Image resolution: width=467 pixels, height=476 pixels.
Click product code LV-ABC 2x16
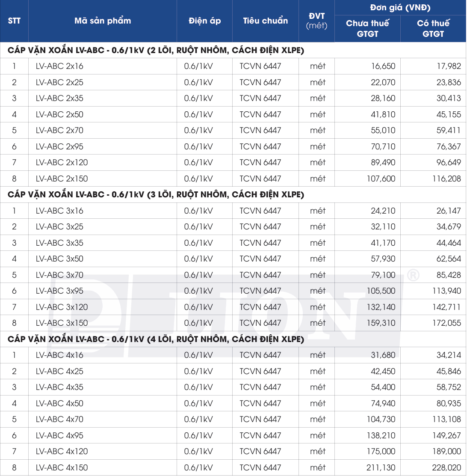(59, 66)
